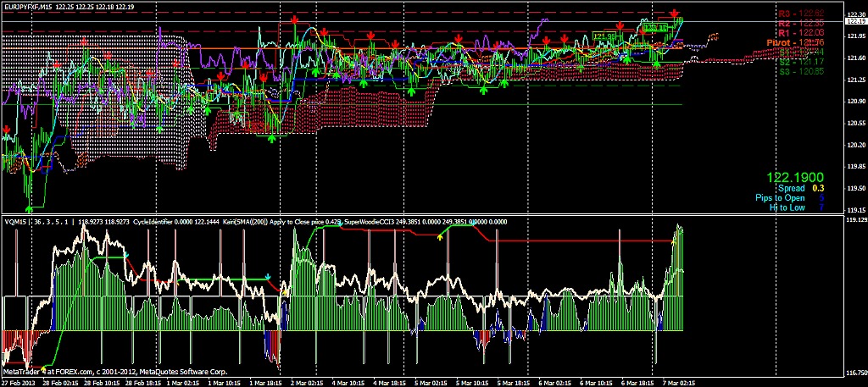
Task: Select the red down arrow above the latest candles
Action: point(674,14)
